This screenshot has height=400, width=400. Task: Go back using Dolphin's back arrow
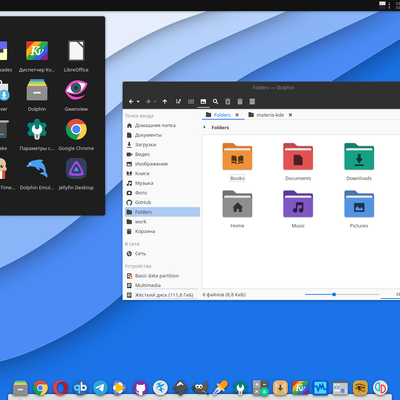(x=131, y=101)
